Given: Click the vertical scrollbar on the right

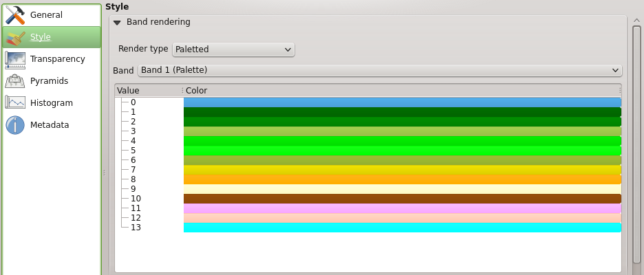Looking at the screenshot, I should click(636, 144).
